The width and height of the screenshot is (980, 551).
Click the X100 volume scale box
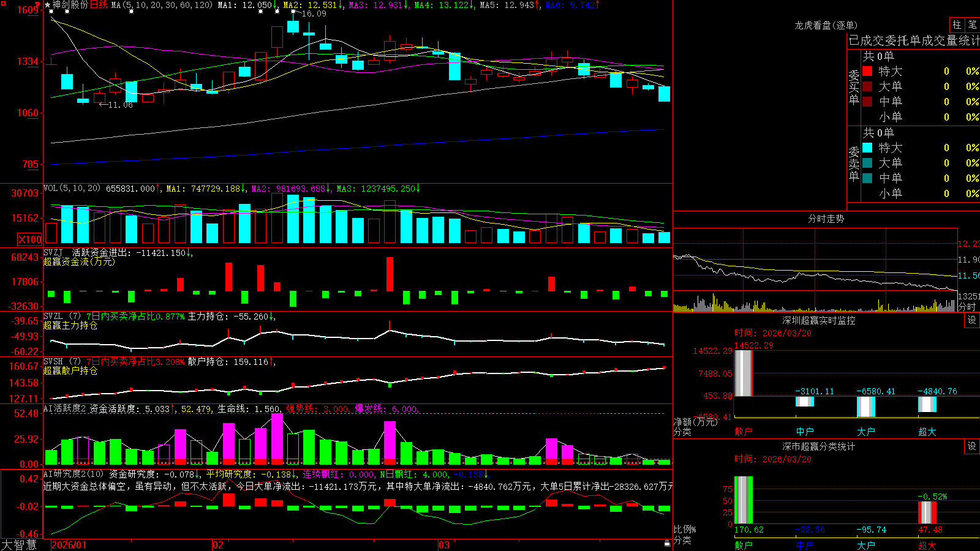point(30,239)
